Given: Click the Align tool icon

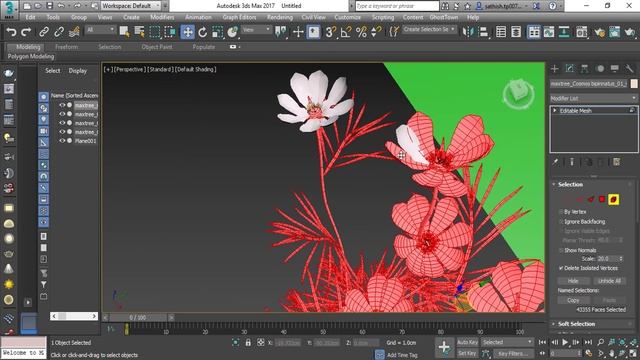Looking at the screenshot, I should (483, 32).
